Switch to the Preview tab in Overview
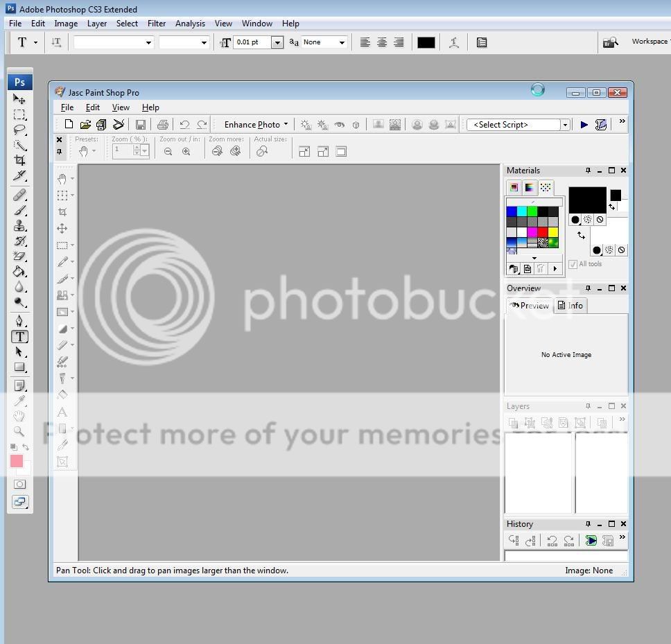671x644 pixels. click(530, 306)
